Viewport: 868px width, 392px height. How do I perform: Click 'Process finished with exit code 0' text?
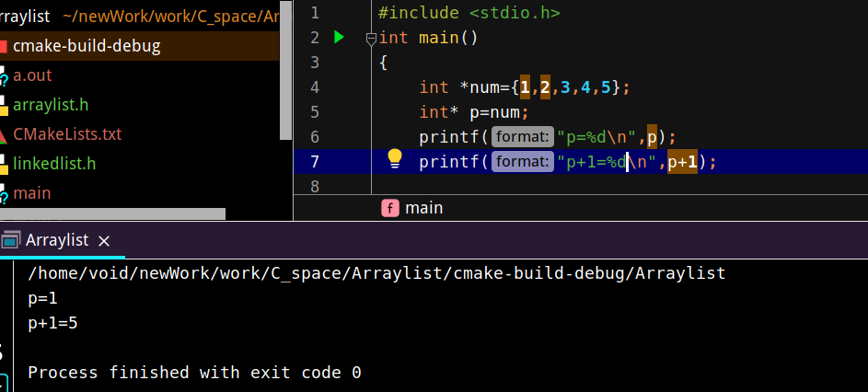(194, 372)
